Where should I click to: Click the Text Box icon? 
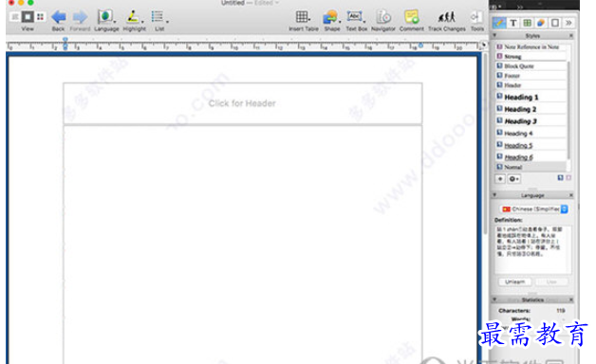coord(355,17)
